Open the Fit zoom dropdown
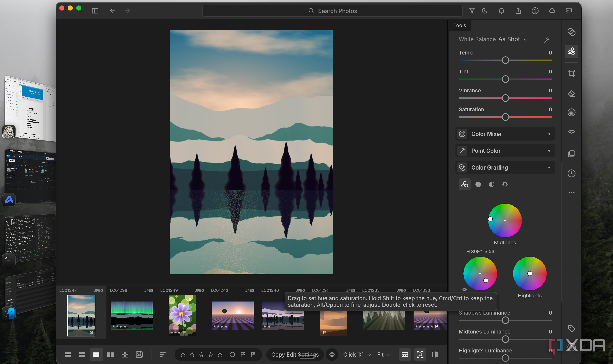 (x=383, y=355)
